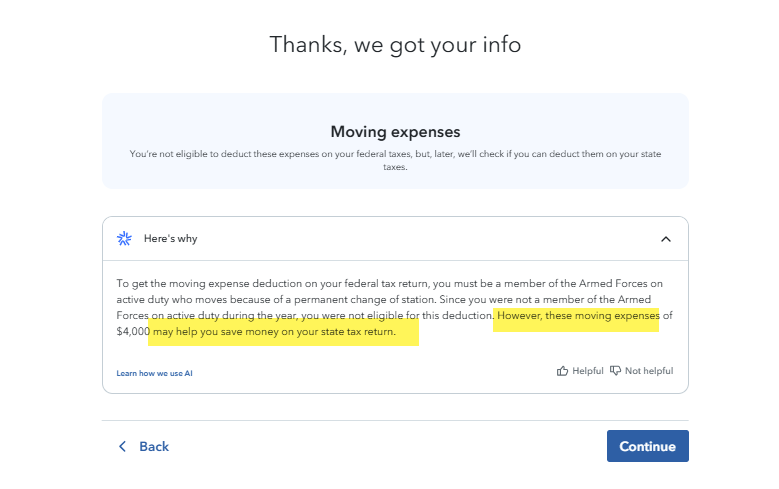This screenshot has height=489, width=779.
Task: Mark the explanation as Helpful via its label
Action: [587, 371]
